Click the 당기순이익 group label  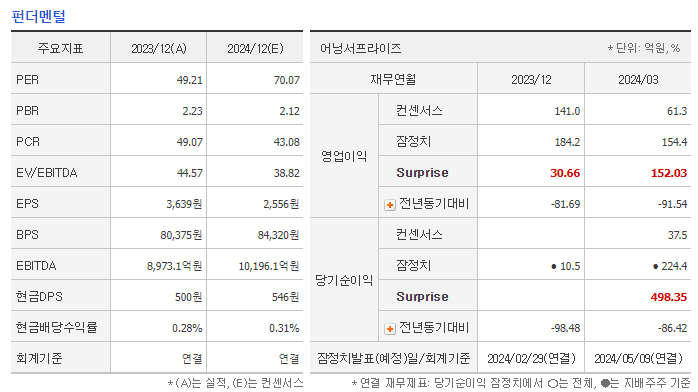(344, 280)
